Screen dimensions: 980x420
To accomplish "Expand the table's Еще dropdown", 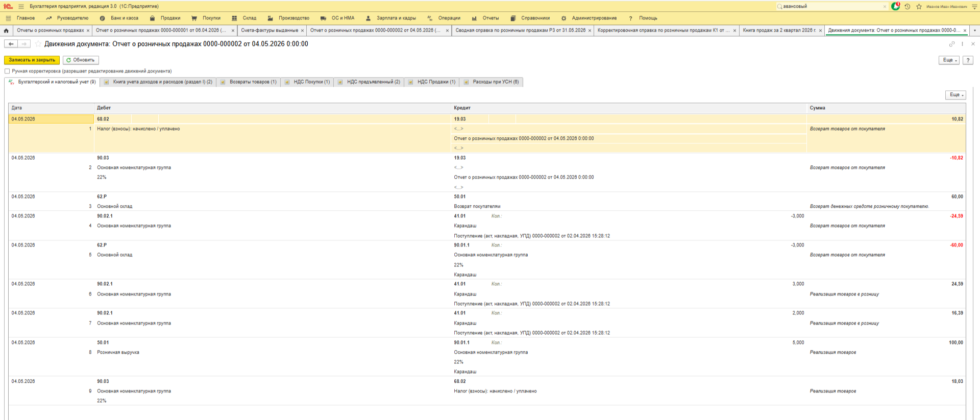I will click(955, 95).
